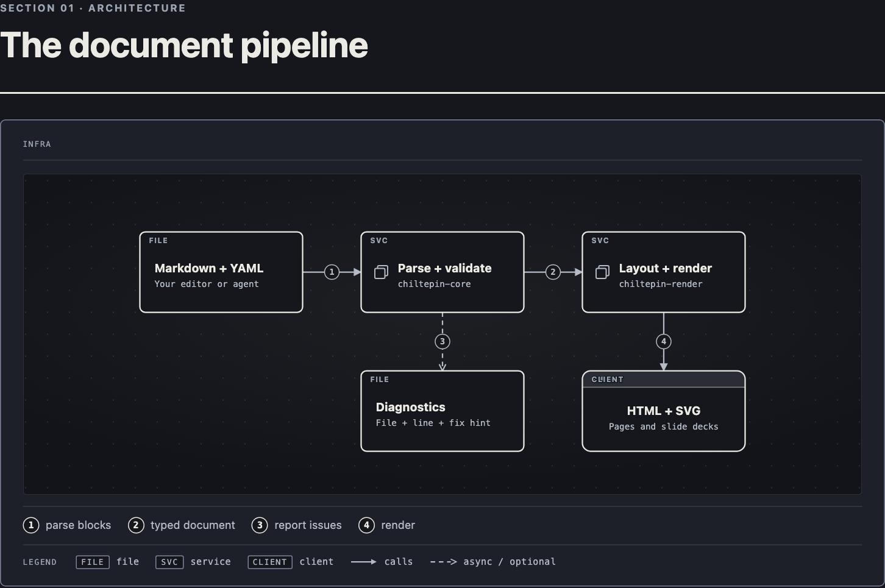Click the 'typed document' legend text

pyautogui.click(x=193, y=525)
